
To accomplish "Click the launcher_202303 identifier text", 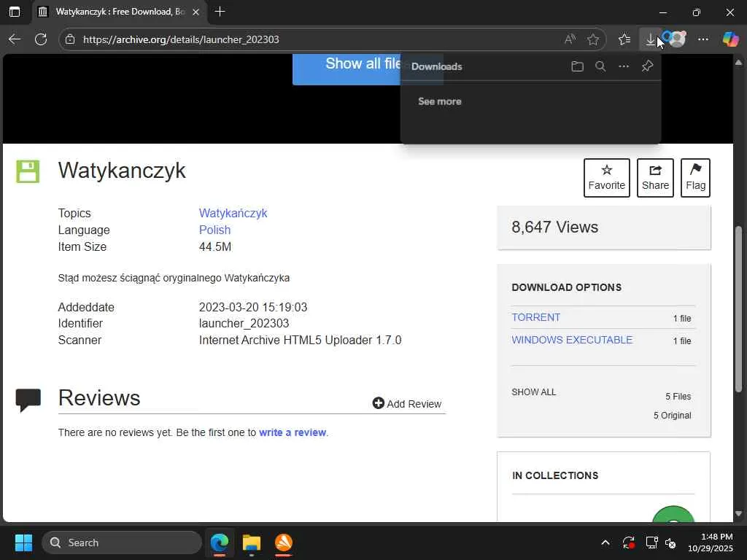I will tap(244, 323).
